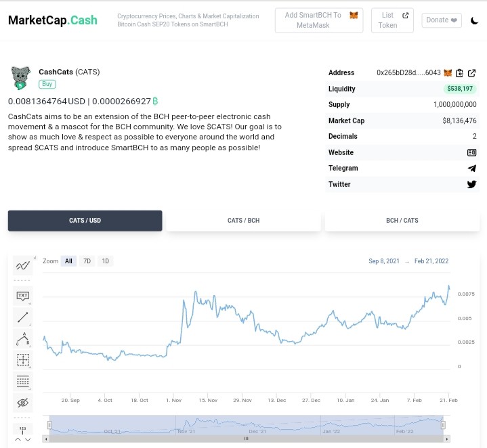
Task: Click the navigator right range handle
Action: tap(443, 425)
